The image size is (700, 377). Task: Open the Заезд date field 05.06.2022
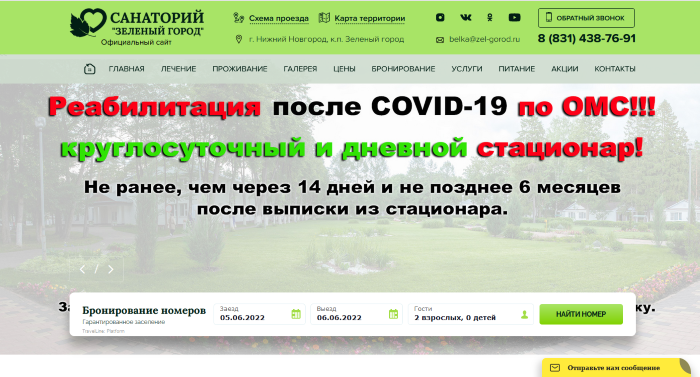tap(259, 314)
